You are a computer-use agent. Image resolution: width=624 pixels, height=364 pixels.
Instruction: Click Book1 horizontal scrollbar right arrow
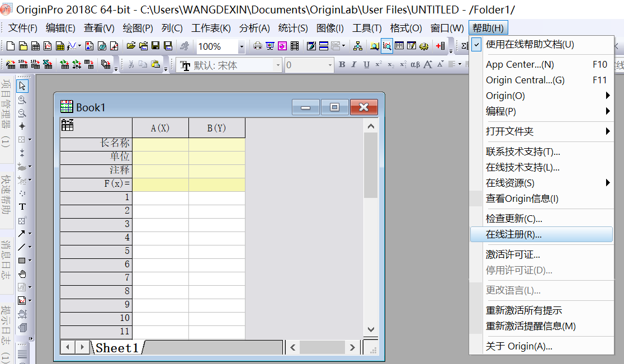pyautogui.click(x=352, y=347)
